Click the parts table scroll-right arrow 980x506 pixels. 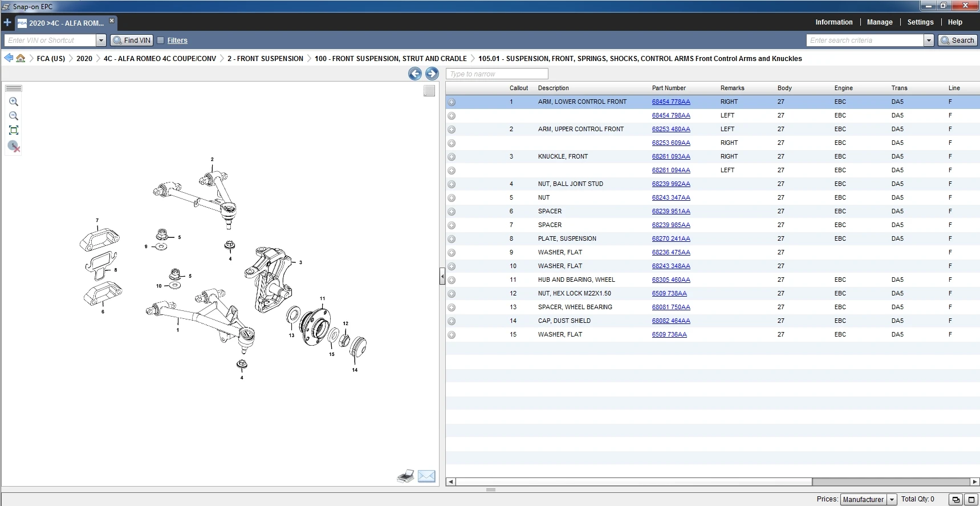pos(974,482)
